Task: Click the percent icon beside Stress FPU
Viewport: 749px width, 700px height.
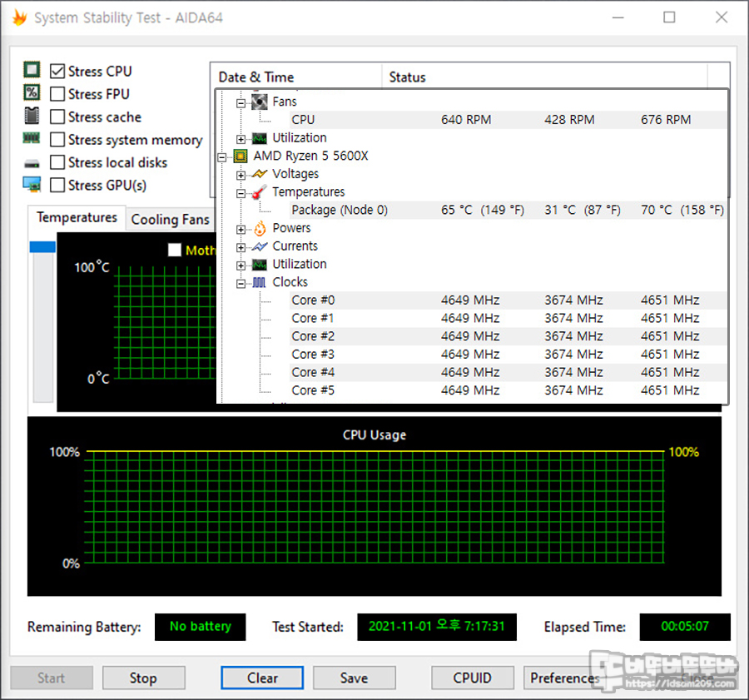Action: (x=32, y=92)
